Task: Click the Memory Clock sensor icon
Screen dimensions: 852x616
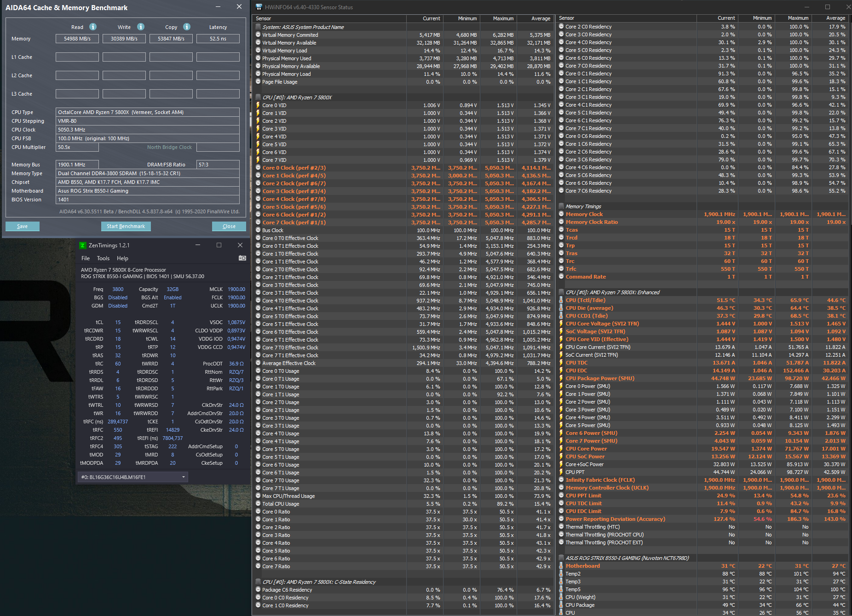Action: coord(561,214)
